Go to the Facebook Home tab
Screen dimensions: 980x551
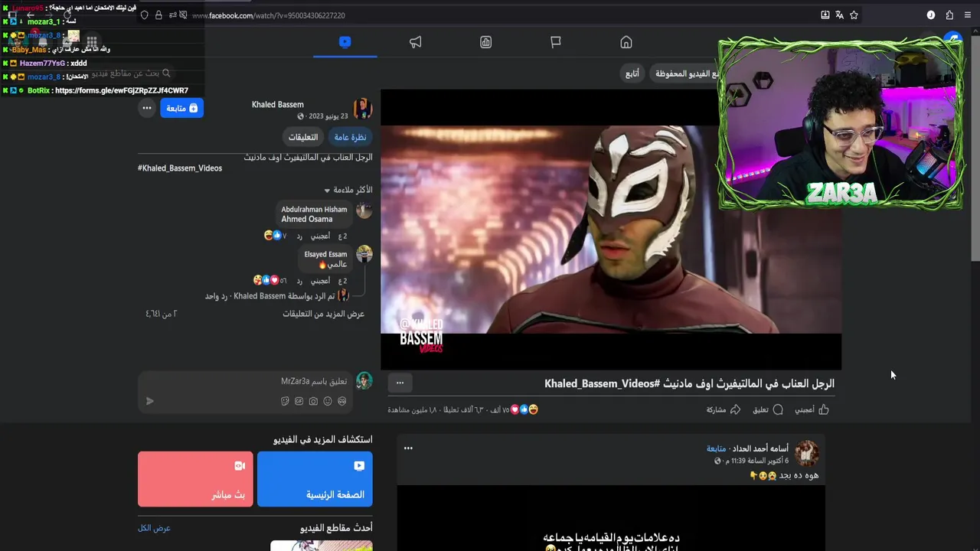point(626,42)
